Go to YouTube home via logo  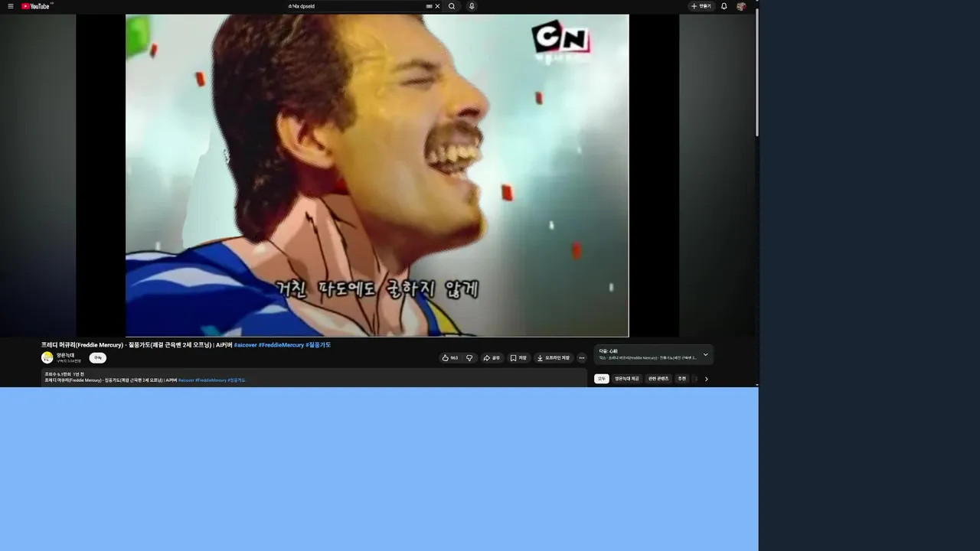coord(36,6)
